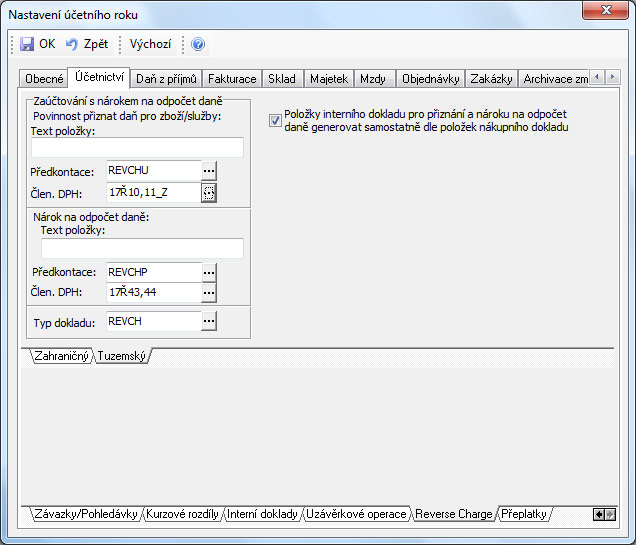
Task: Select the Uzávěrkové operace bottom tab
Action: click(357, 514)
